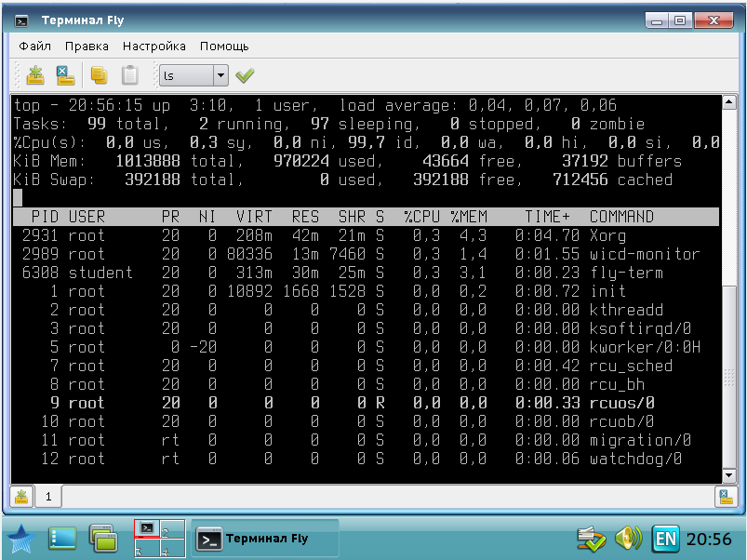
Task: Switch to virtual desktop 3 in pager
Action: click(x=147, y=548)
